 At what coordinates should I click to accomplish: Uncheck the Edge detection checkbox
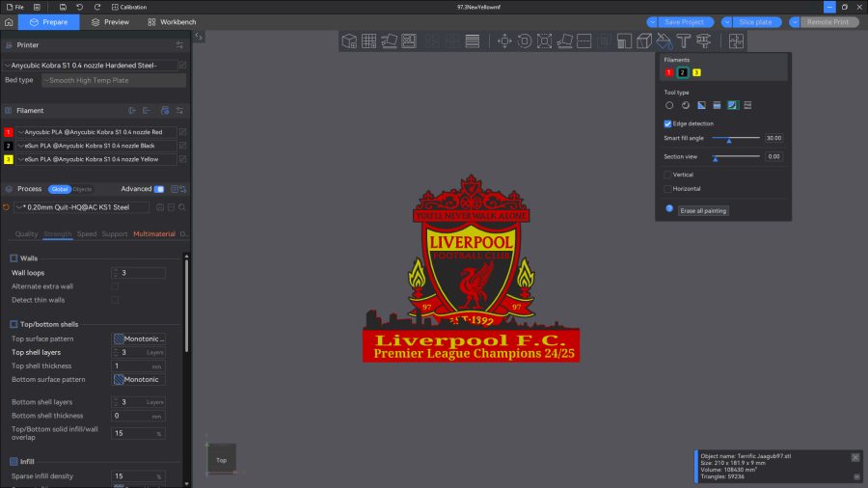tap(667, 124)
